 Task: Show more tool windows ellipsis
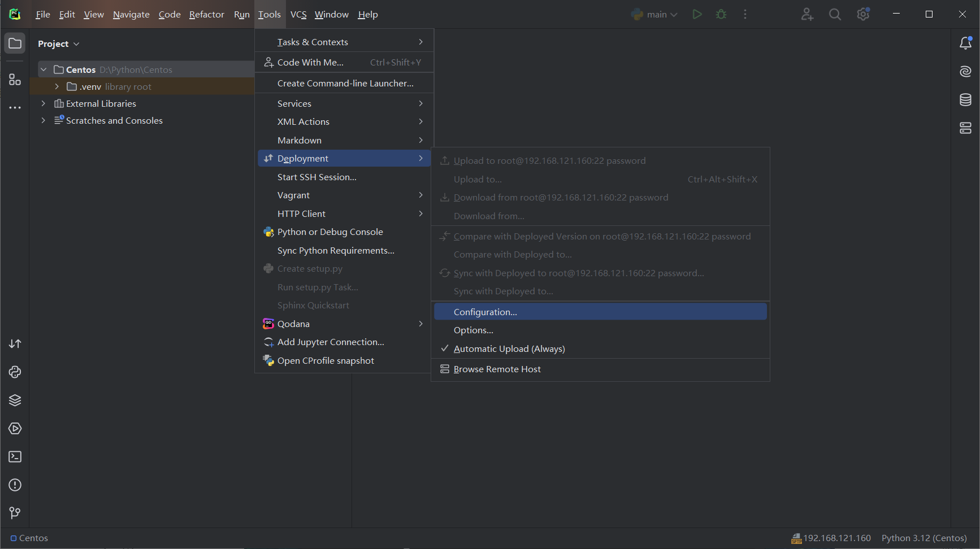click(15, 107)
